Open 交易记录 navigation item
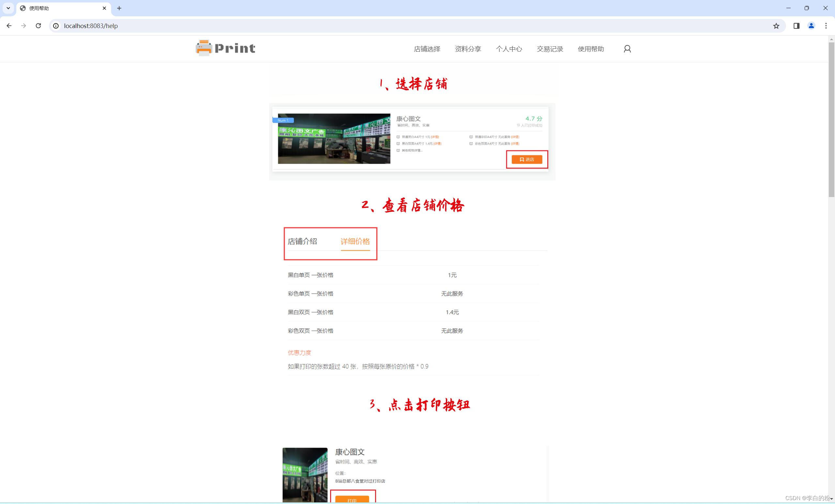 pos(550,49)
